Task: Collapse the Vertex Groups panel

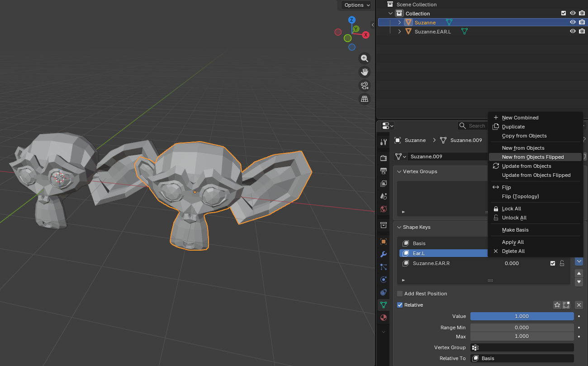Action: pos(399,171)
